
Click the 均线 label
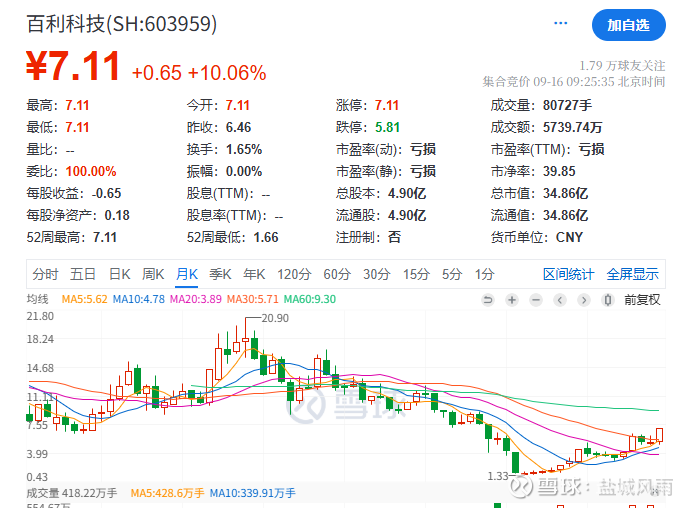[38, 299]
